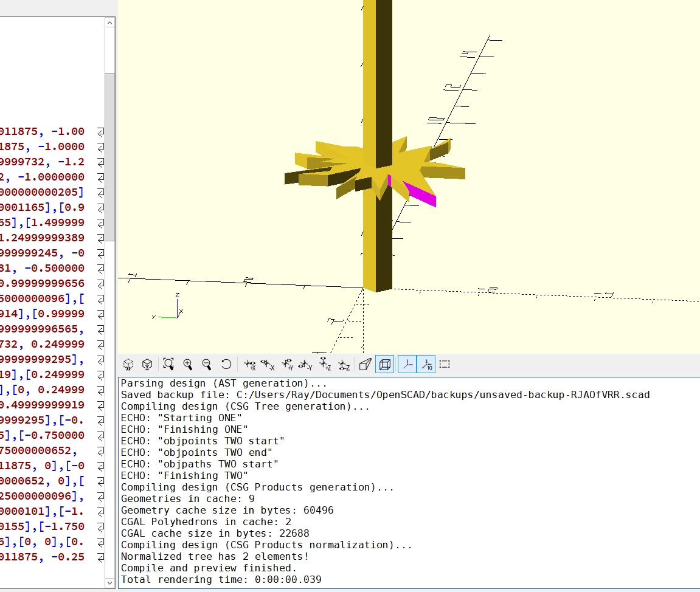Image resolution: width=700 pixels, height=592 pixels.
Task: Select the +Y axis view icon
Action: [287, 365]
